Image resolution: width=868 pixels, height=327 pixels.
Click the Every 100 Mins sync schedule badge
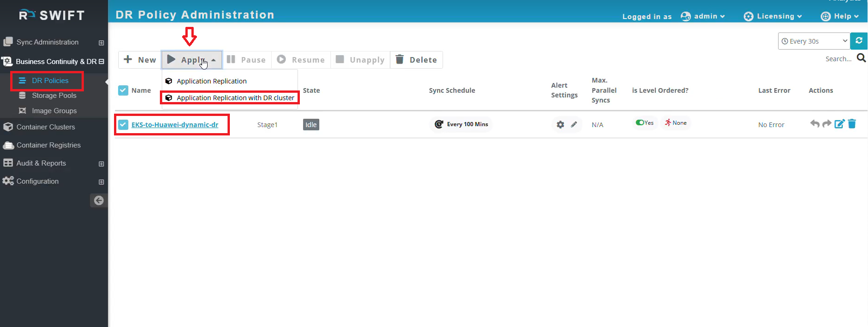(461, 124)
